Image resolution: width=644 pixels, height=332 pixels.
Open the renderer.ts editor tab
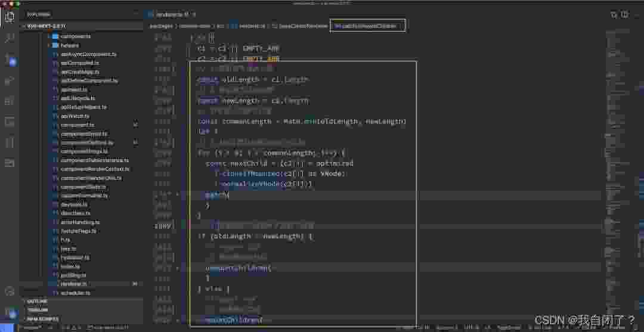[x=171, y=14]
